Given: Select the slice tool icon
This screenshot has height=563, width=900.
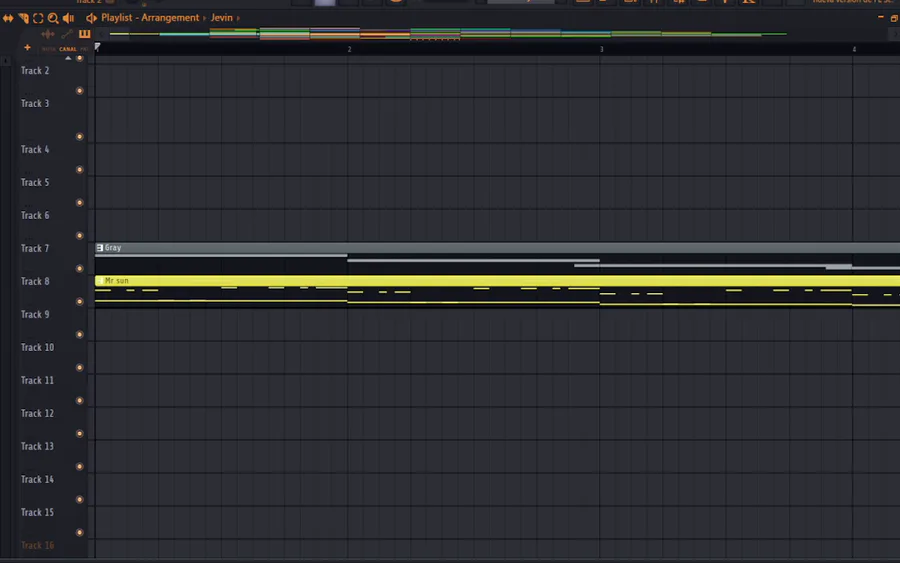Looking at the screenshot, I should (23, 18).
